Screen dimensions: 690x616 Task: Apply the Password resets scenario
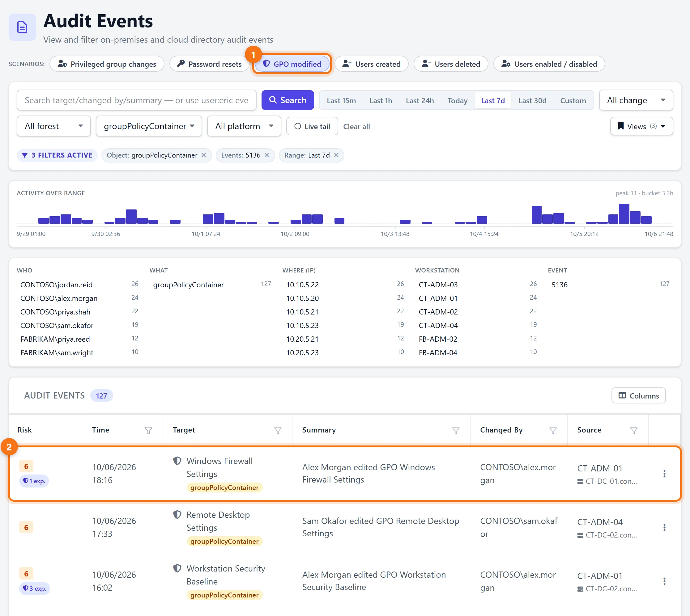click(x=209, y=64)
